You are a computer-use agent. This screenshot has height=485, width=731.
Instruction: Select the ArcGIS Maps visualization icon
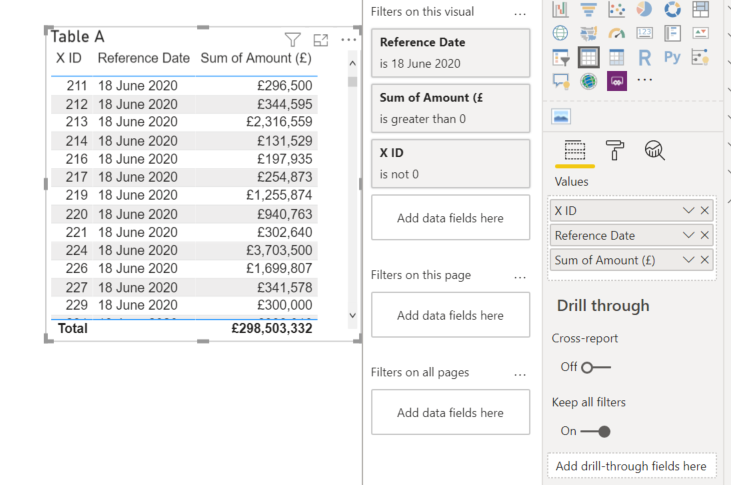(588, 82)
